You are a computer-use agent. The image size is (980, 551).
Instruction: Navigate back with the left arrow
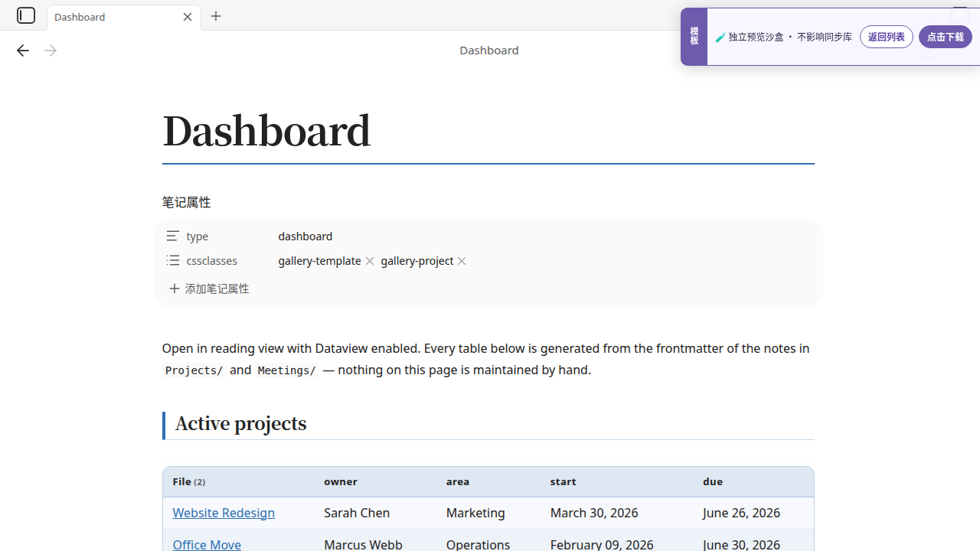tap(22, 51)
